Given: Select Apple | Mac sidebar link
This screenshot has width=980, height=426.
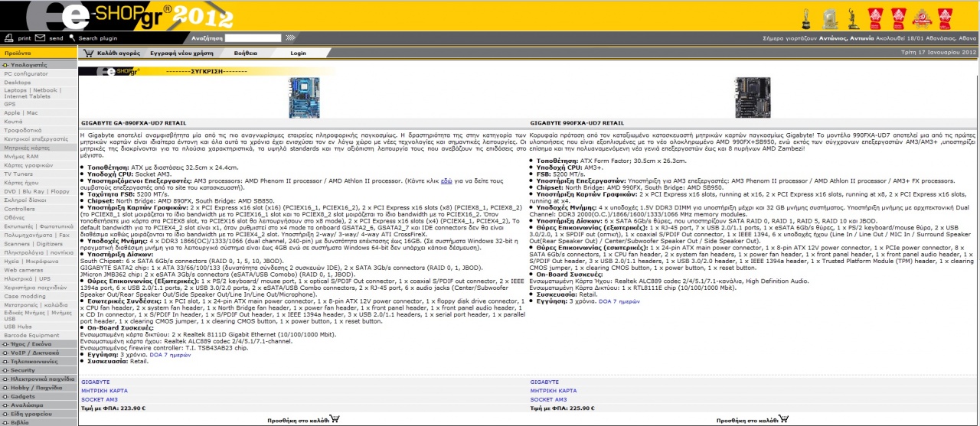Looking at the screenshot, I should click(x=21, y=112).
